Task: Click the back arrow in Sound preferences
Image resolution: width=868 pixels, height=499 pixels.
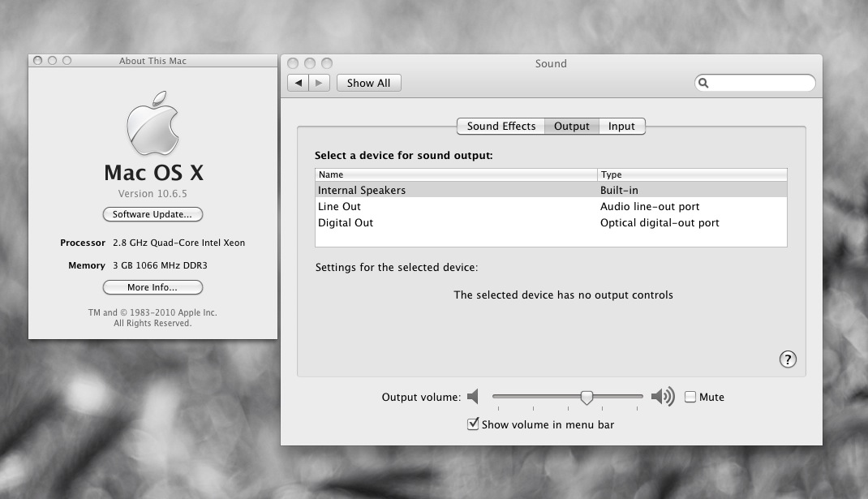Action: tap(298, 82)
